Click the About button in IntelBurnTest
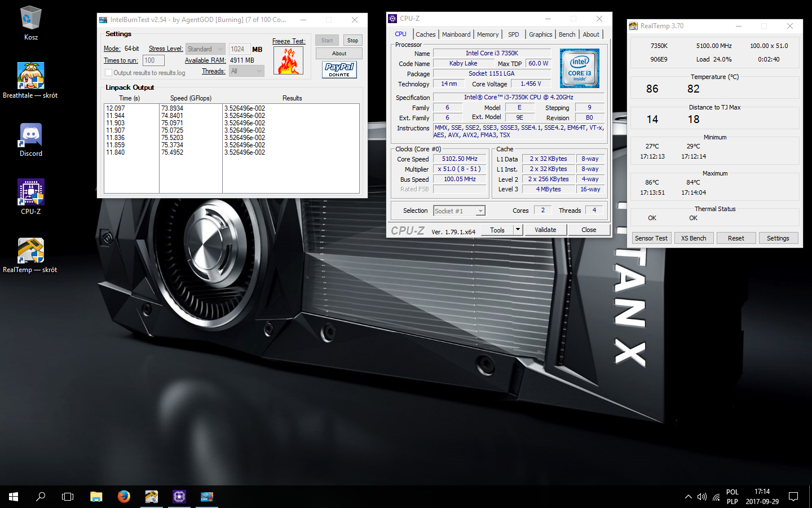Screen dimensions: 812x508 [339, 54]
